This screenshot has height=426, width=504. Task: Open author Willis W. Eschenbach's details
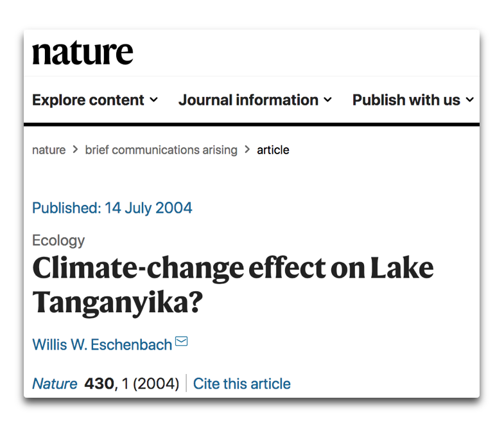coord(102,344)
